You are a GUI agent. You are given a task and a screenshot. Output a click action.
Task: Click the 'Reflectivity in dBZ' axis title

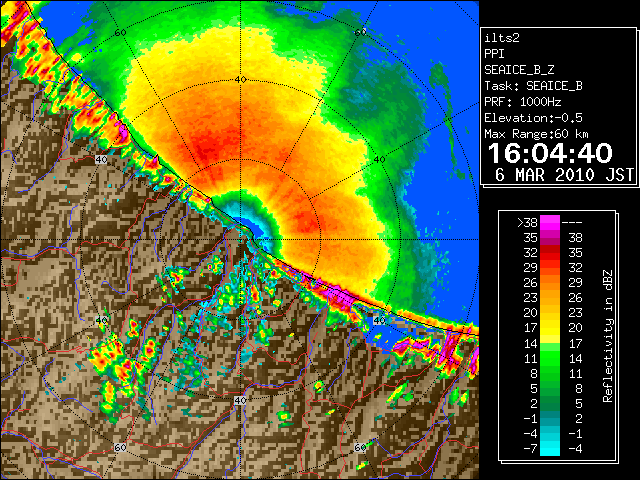click(x=608, y=336)
